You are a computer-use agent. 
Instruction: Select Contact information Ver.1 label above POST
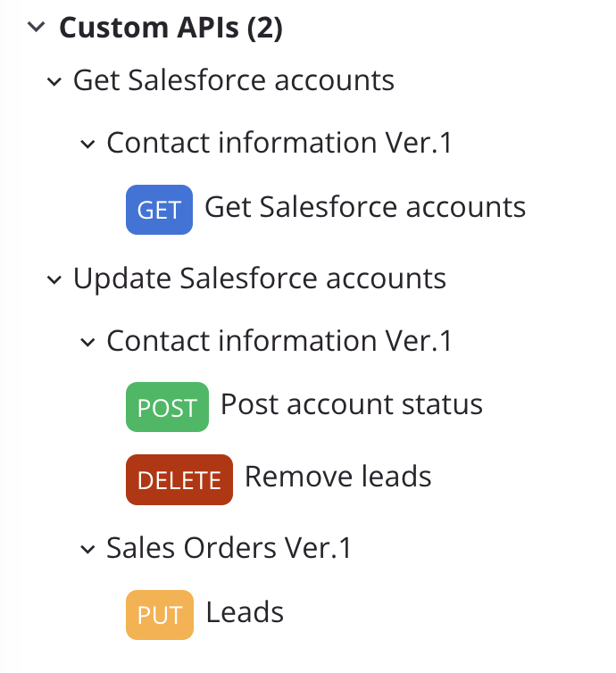pyautogui.click(x=279, y=341)
